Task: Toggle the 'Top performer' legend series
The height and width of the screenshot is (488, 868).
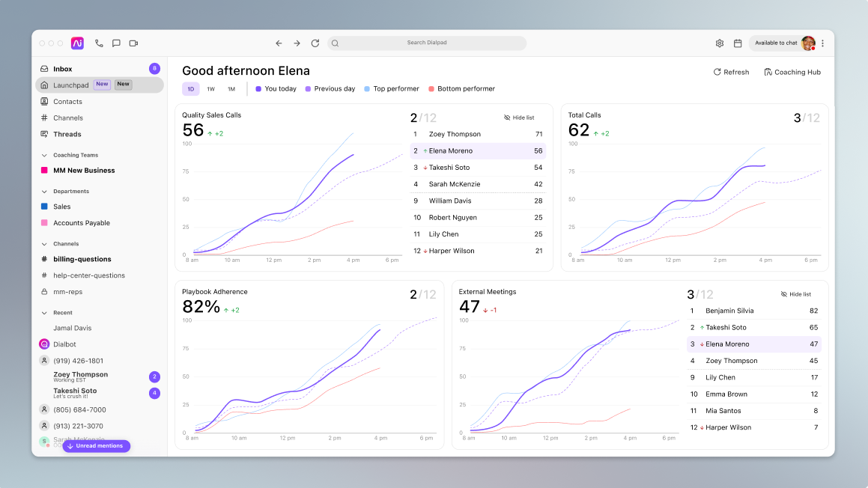Action: (392, 88)
